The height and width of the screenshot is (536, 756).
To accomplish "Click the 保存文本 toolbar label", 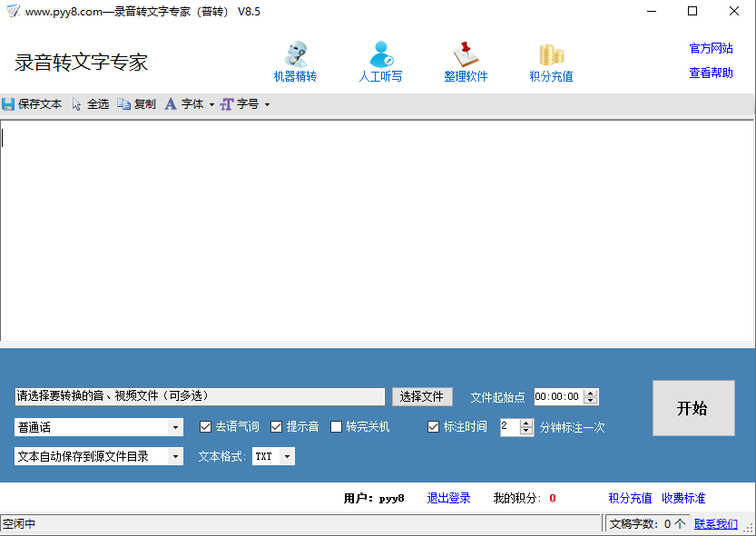I will tap(40, 104).
